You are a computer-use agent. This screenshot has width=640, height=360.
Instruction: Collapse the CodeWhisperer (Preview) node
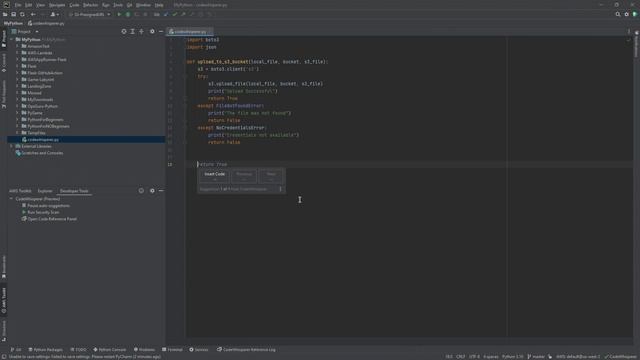coord(11,199)
